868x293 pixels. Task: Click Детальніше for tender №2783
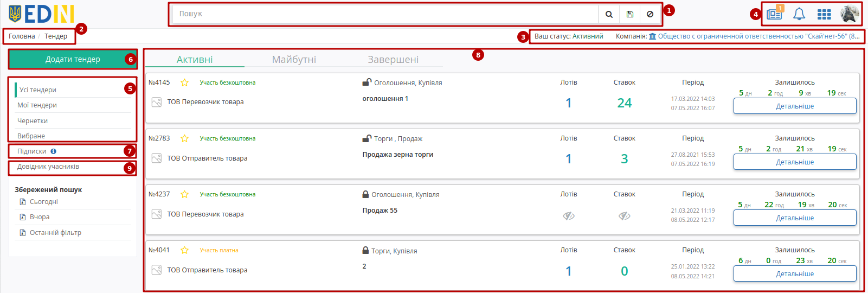pos(795,162)
